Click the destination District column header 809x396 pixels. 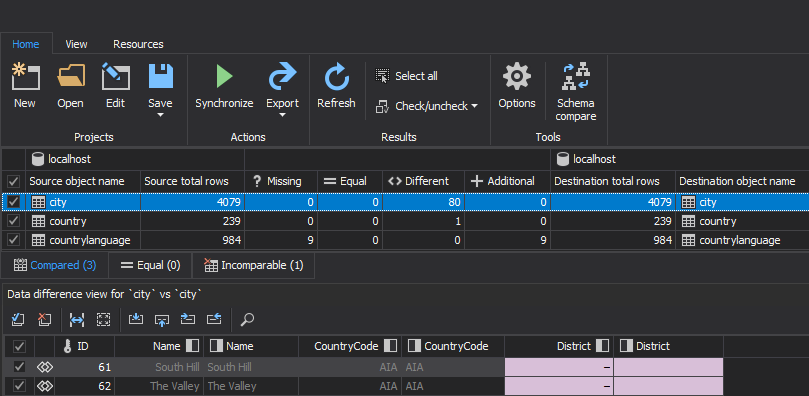pyautogui.click(x=668, y=346)
